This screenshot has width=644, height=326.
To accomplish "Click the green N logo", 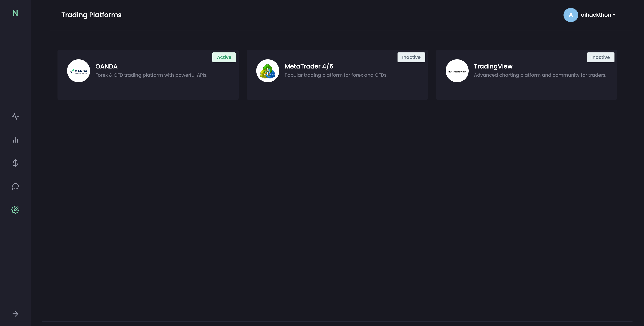I will point(15,13).
